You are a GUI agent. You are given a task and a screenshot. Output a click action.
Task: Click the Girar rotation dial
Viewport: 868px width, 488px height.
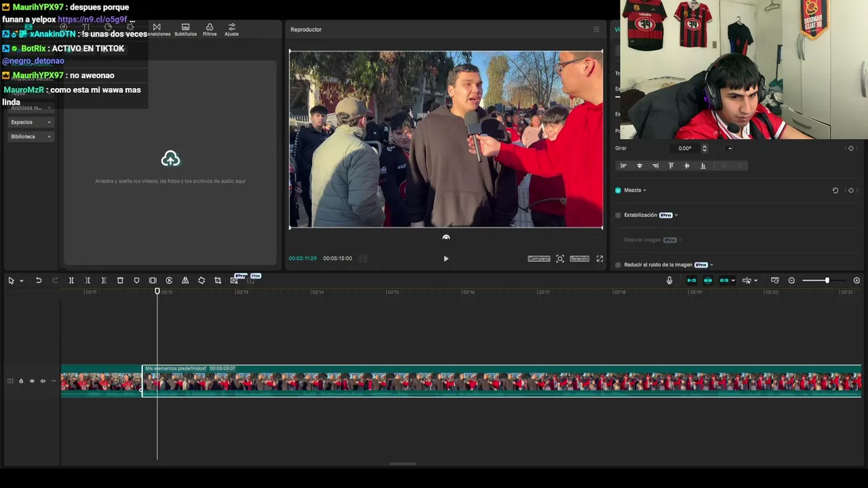click(729, 148)
